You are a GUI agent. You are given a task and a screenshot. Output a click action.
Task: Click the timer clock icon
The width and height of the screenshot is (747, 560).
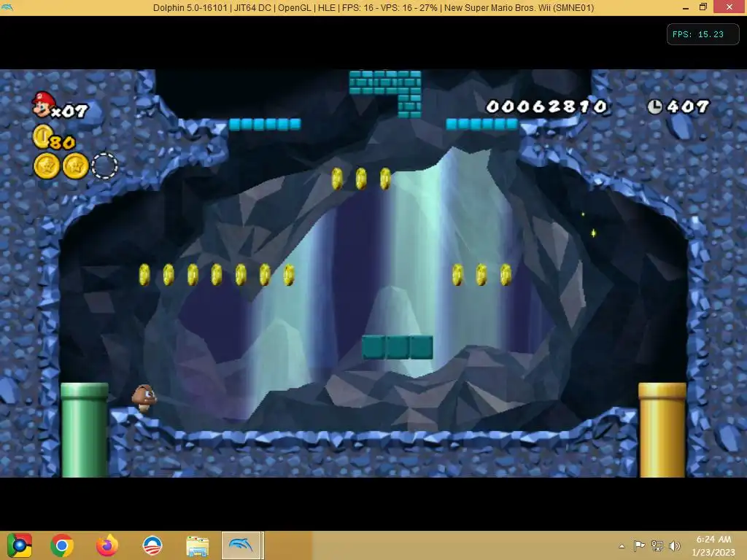[x=654, y=106]
